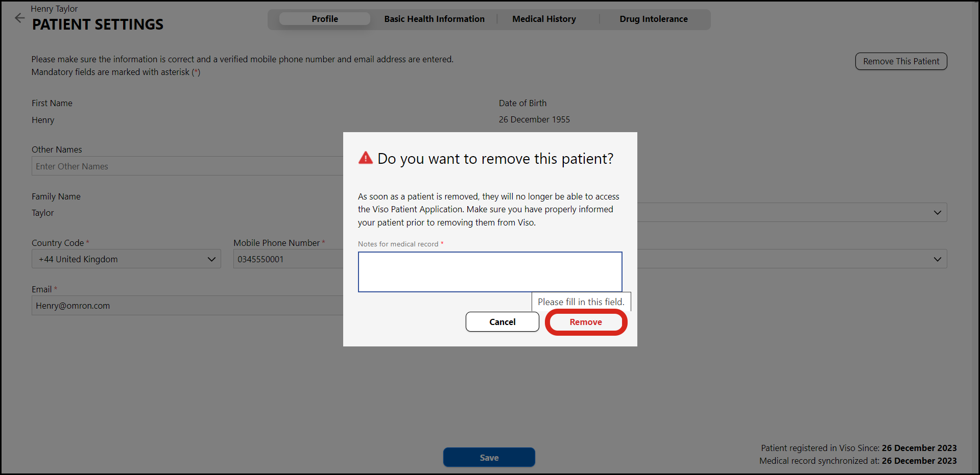Screen dimensions: 980x475
Task: Click the Country Code dropdown chevron
Action: click(211, 259)
